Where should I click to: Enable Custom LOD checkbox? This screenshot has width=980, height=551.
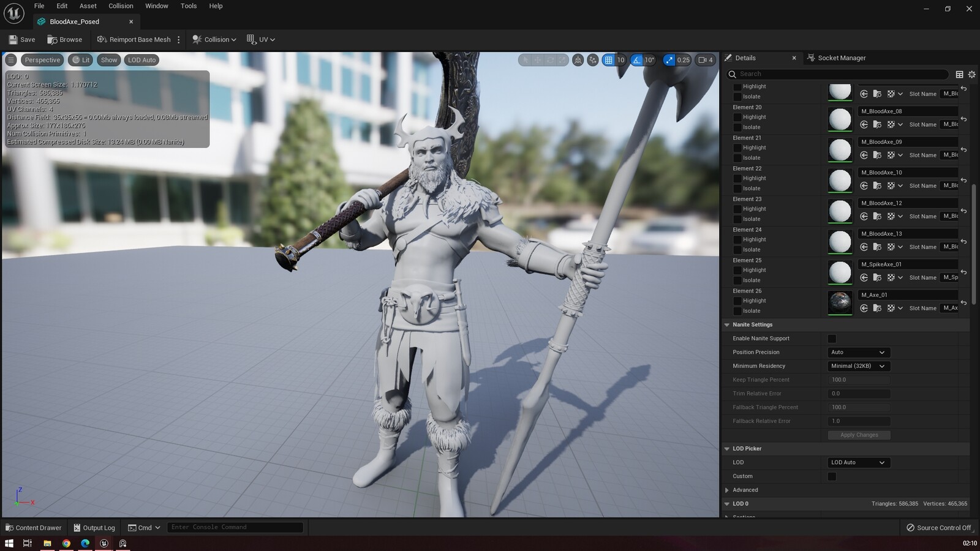pos(832,476)
